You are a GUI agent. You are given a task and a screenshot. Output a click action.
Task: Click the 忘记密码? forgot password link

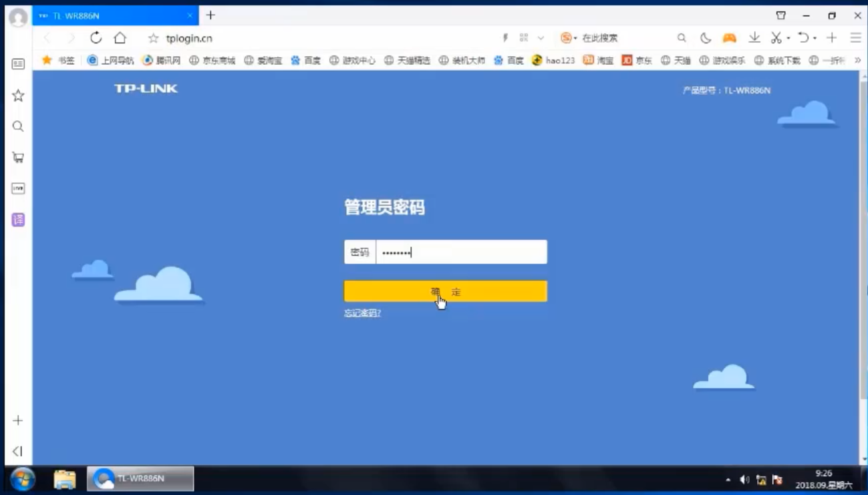[362, 313]
